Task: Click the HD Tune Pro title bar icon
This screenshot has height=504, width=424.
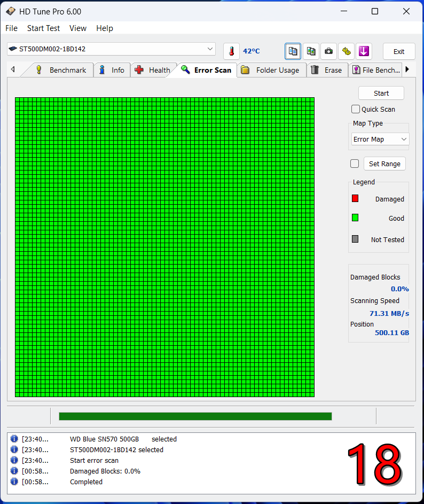Action: (x=11, y=11)
